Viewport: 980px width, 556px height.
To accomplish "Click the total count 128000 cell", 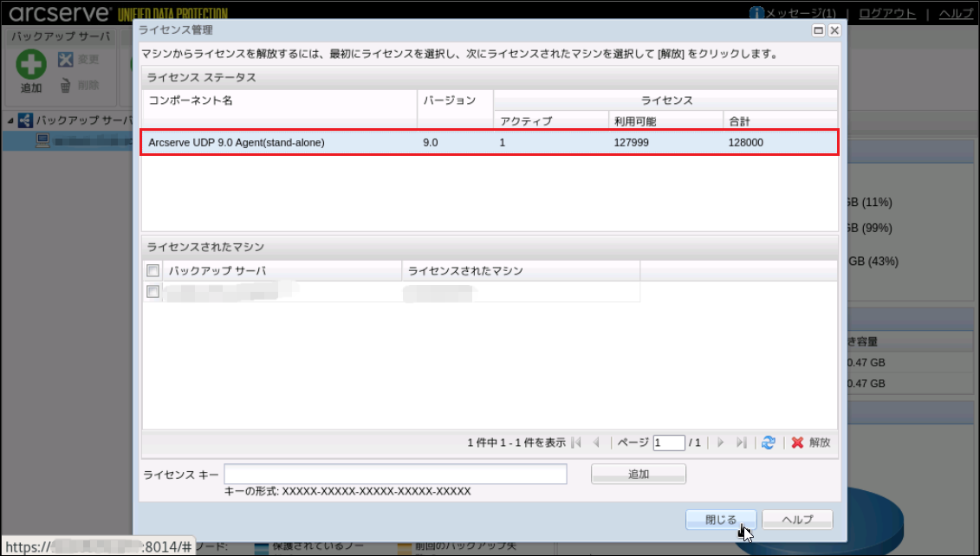I will pos(746,142).
